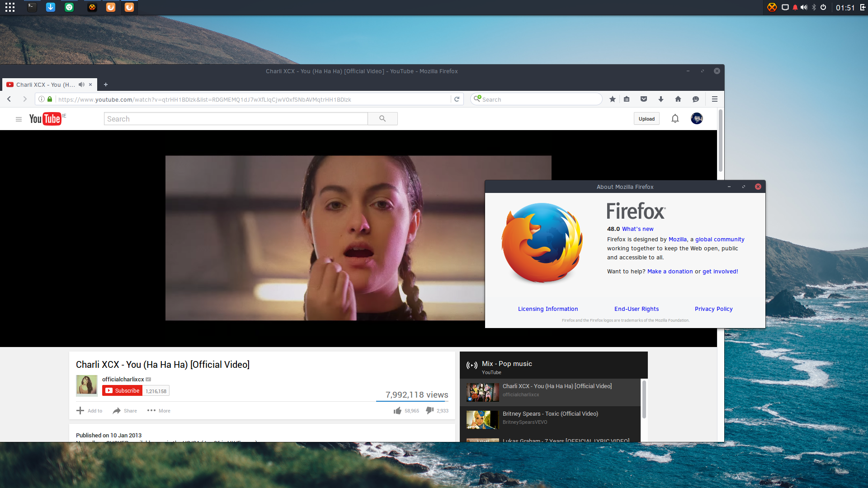
Task: Mute the tab via speaker icon
Action: (81, 84)
